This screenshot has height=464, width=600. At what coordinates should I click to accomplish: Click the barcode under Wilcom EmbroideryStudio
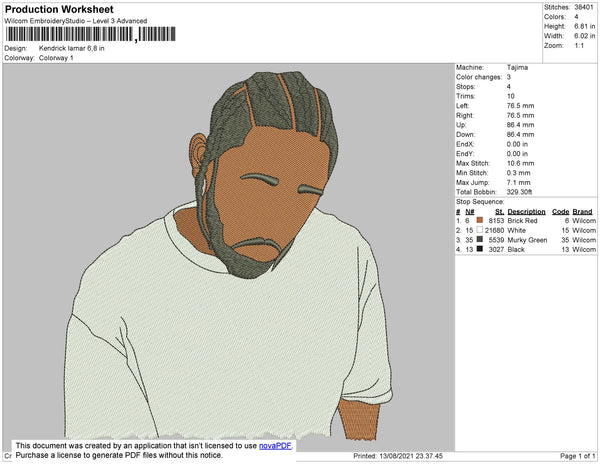(x=90, y=34)
